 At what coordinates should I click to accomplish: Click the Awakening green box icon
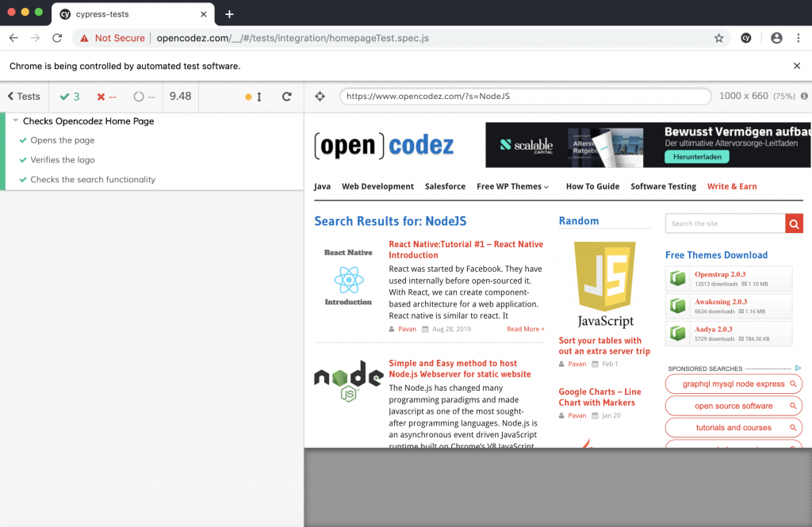pyautogui.click(x=677, y=306)
